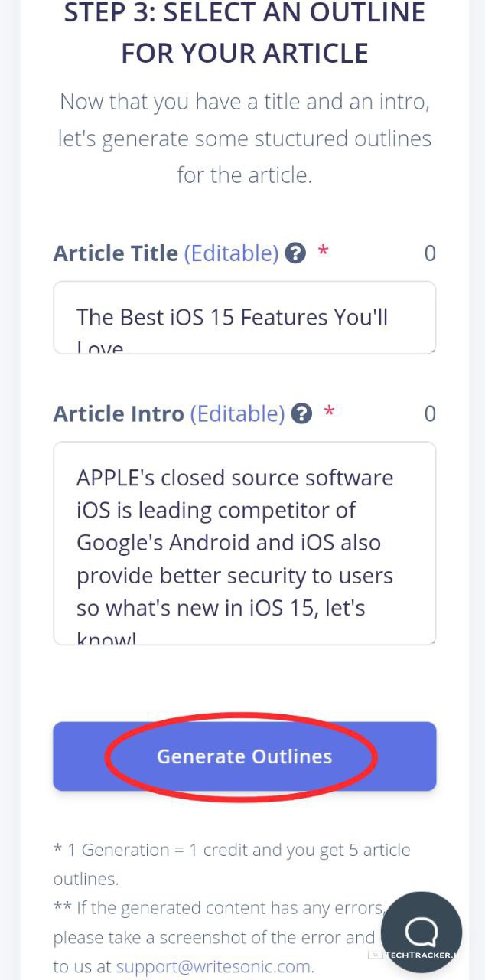The width and height of the screenshot is (485, 980).
Task: Select the Article Title character counter
Action: click(x=430, y=253)
